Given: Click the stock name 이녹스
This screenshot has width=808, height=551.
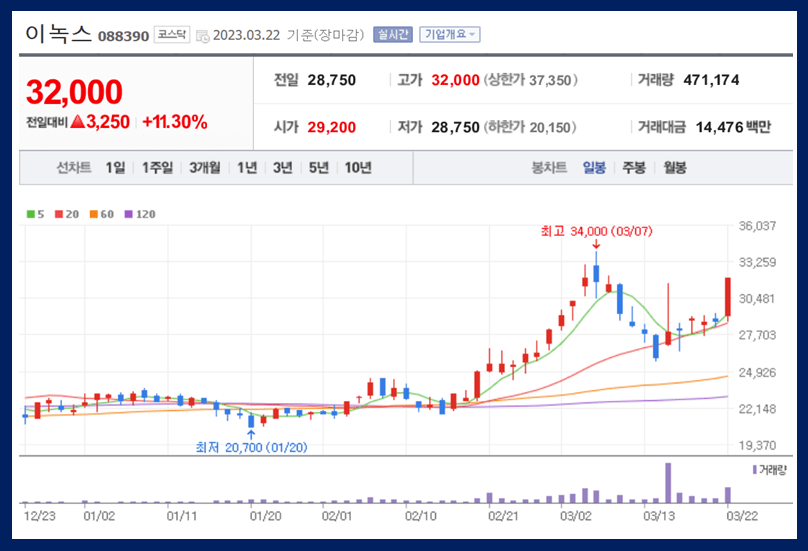Looking at the screenshot, I should pos(58,34).
